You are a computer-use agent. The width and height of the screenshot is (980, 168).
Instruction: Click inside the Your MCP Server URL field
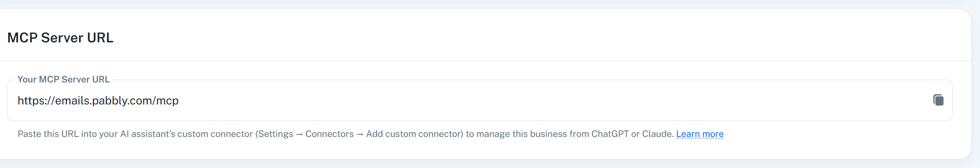pyautogui.click(x=479, y=100)
